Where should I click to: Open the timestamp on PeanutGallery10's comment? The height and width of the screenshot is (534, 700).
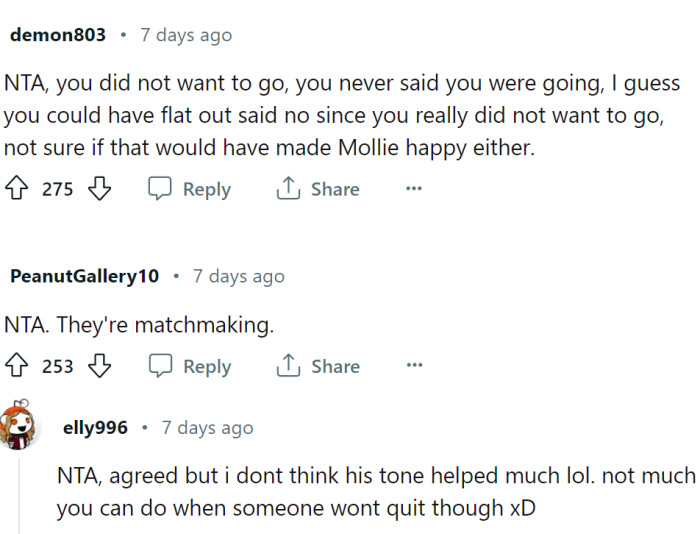click(238, 276)
